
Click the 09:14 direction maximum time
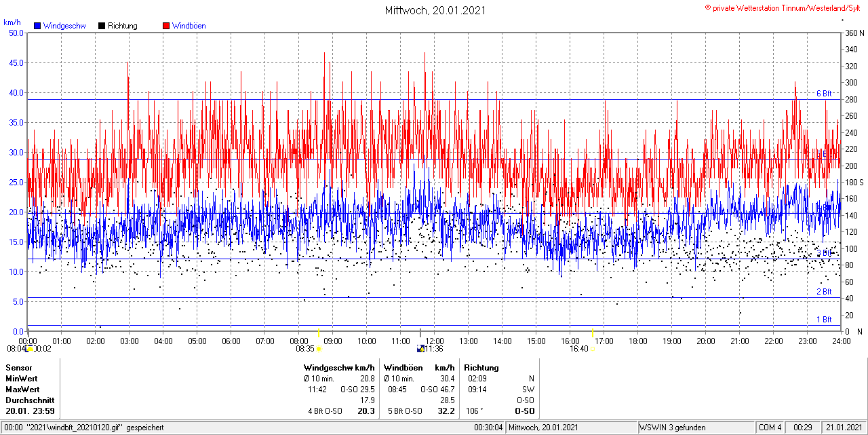click(477, 390)
